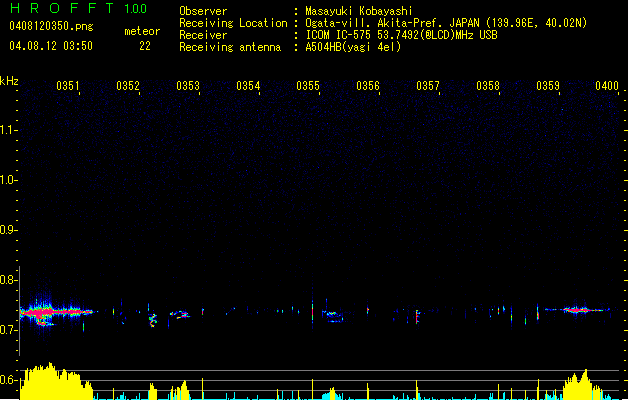Viewport: 629px width, 400px height.
Task: Click the kHz axis unit label
Action: [9, 81]
